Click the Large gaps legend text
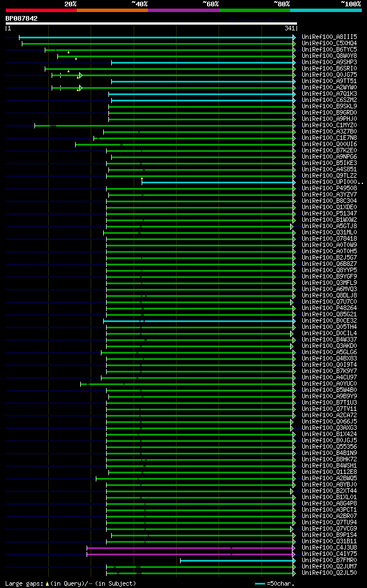 click(71, 583)
